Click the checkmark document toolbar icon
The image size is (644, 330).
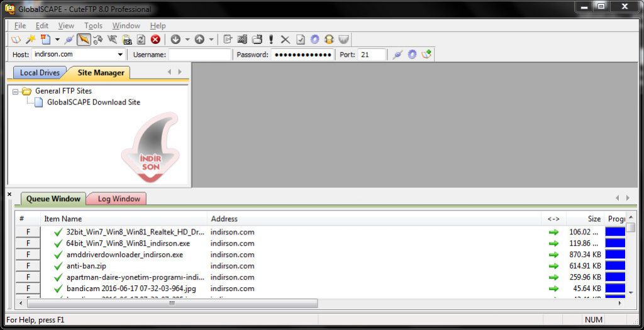[301, 40]
